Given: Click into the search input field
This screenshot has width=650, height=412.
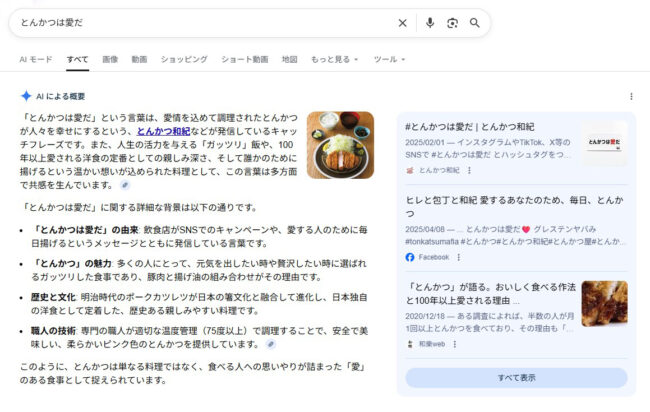Looking at the screenshot, I should [x=205, y=23].
